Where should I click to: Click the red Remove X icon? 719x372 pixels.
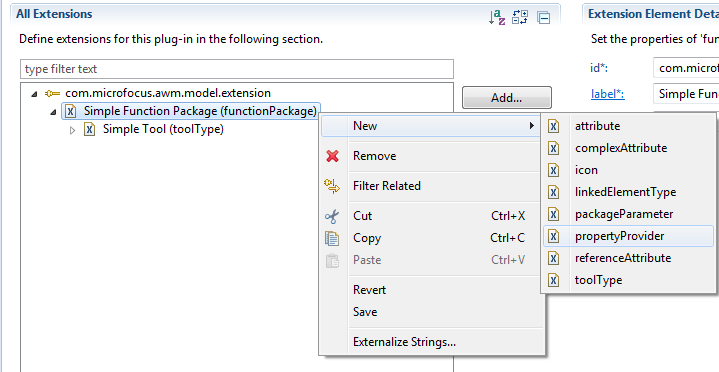pos(332,156)
